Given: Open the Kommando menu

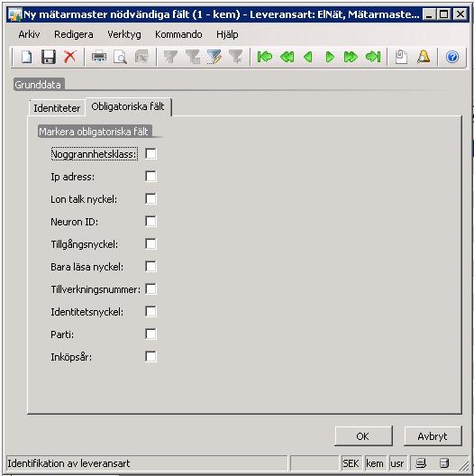Looking at the screenshot, I should tap(178, 34).
